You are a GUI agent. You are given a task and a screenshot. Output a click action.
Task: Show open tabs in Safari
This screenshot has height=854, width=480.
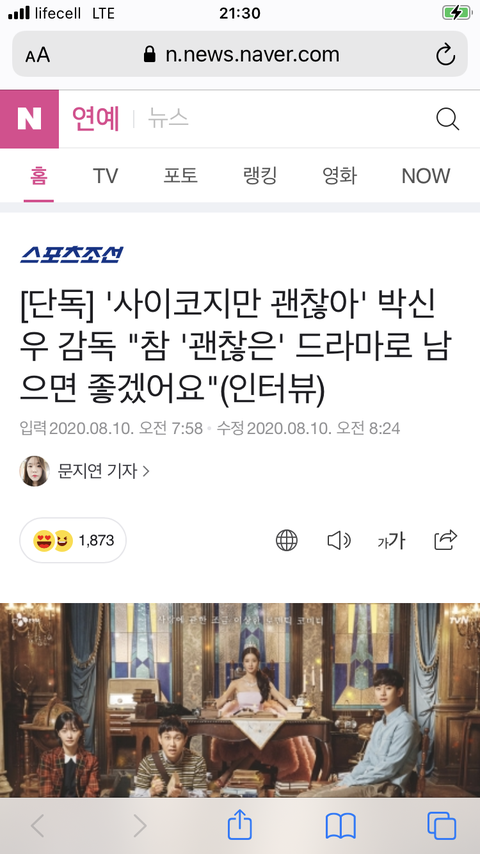pyautogui.click(x=441, y=826)
